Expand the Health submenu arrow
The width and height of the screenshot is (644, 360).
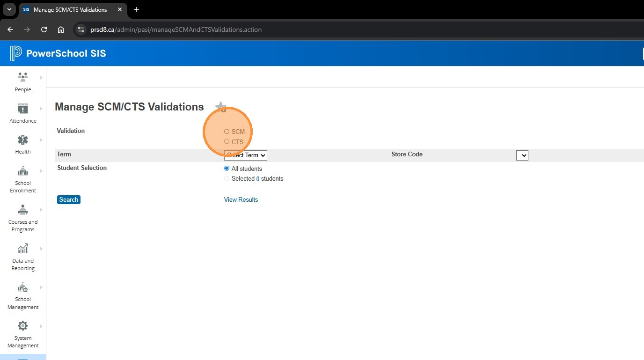coord(41,140)
